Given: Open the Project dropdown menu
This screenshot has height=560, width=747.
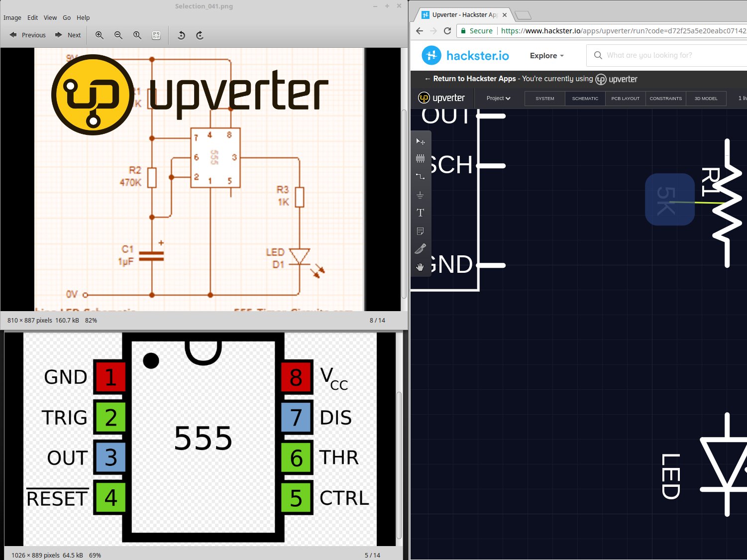Looking at the screenshot, I should (x=497, y=98).
